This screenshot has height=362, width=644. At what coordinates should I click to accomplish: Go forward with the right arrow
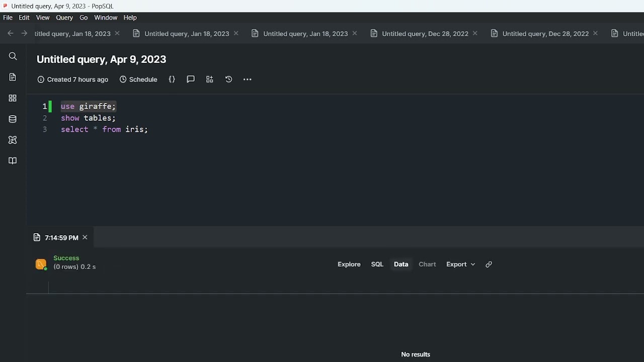click(24, 33)
